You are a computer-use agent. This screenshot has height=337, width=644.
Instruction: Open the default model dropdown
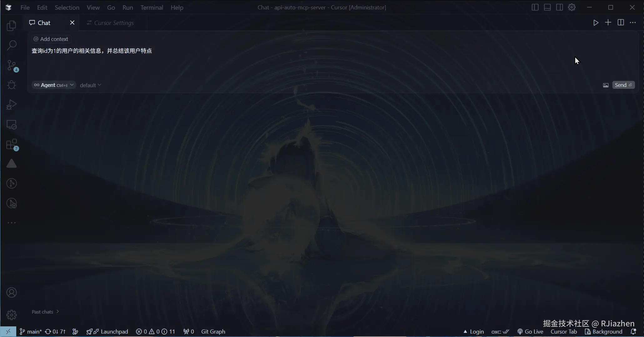click(90, 85)
